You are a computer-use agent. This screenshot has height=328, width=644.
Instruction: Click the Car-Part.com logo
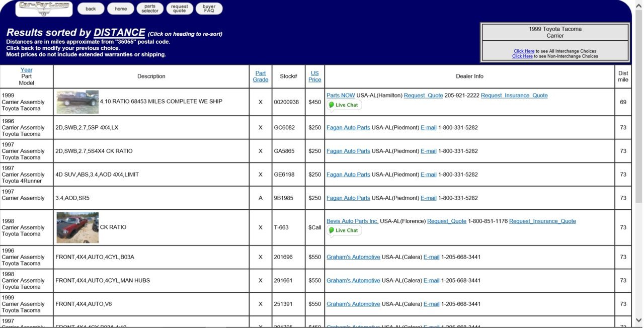pos(44,9)
